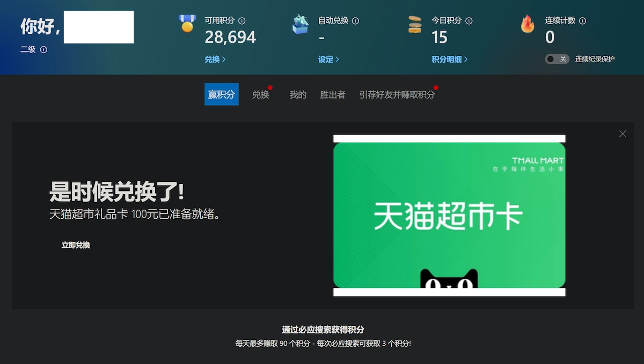Click the 天猫超市卡 gift card image
The image size is (644, 364).
tap(449, 216)
